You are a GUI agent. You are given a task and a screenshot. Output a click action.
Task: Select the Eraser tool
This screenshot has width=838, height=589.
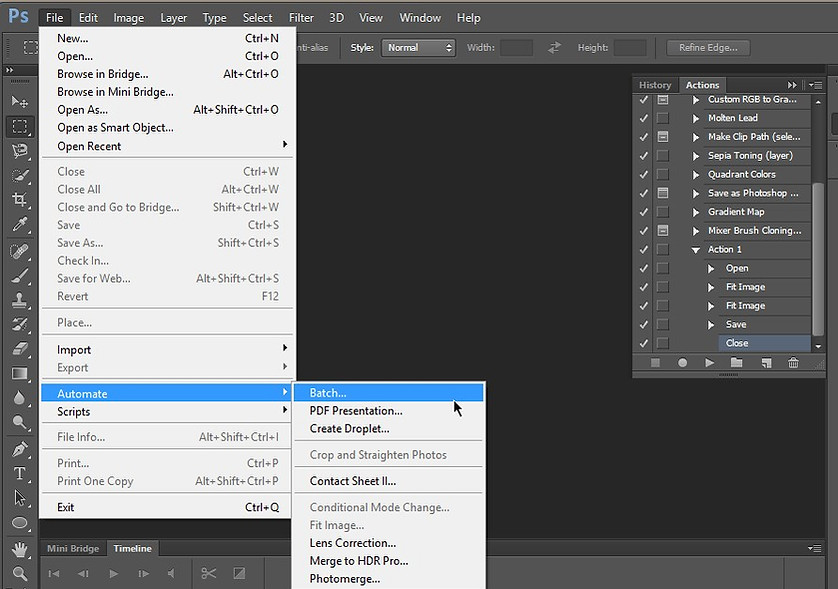click(x=20, y=349)
